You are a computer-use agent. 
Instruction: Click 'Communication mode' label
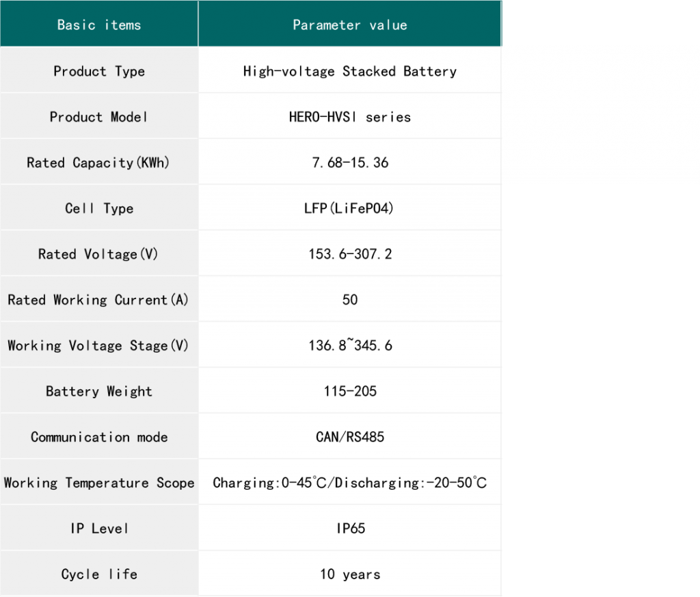(x=99, y=436)
